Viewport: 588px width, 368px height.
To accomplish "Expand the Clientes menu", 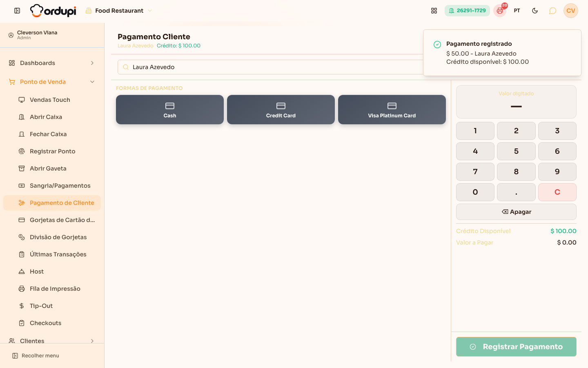I will coord(52,341).
